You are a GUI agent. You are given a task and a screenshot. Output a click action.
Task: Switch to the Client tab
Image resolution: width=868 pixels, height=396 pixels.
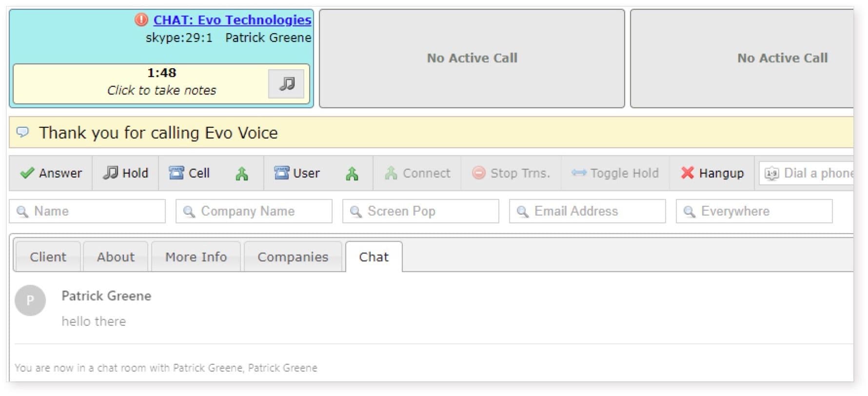point(48,257)
